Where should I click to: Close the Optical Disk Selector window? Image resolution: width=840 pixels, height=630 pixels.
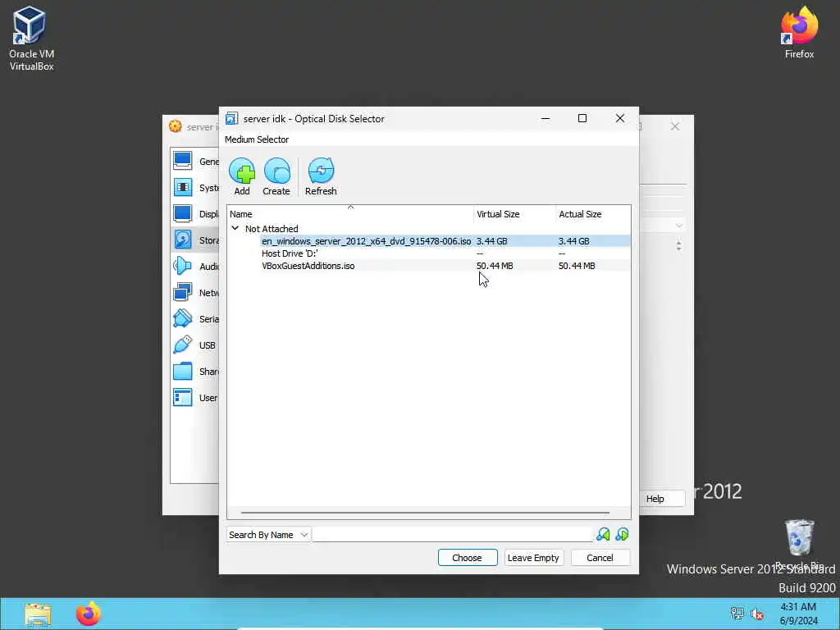click(620, 118)
